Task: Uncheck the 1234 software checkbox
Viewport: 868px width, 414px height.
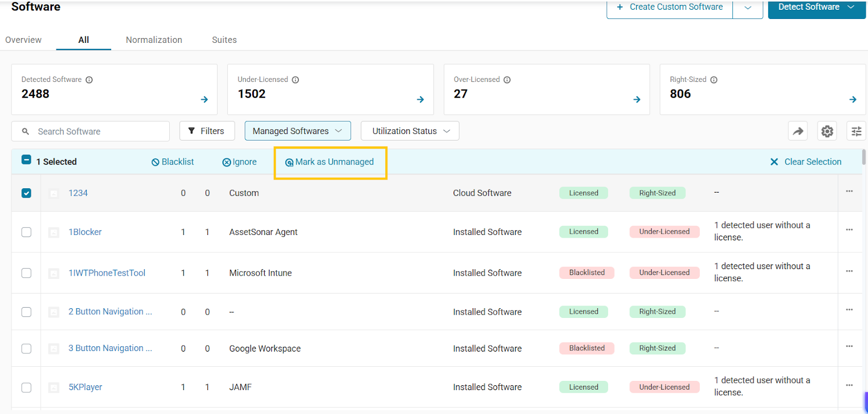Action: pos(26,193)
